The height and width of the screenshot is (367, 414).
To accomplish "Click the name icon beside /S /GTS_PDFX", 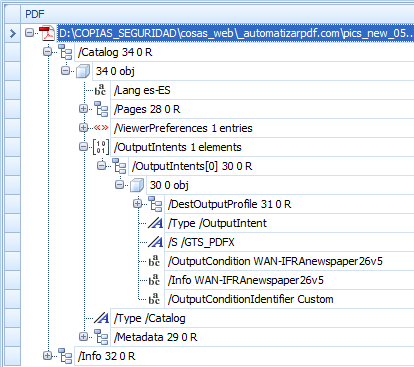I will [x=155, y=242].
